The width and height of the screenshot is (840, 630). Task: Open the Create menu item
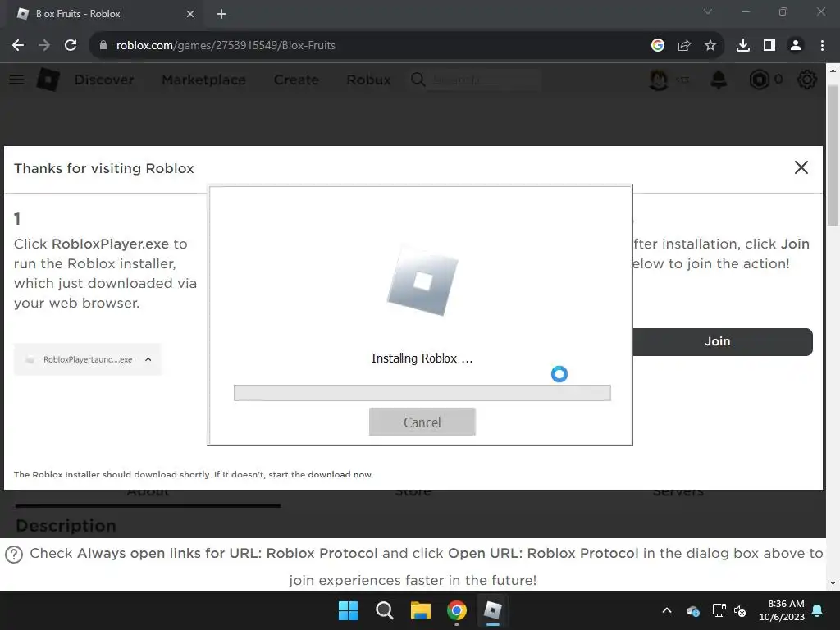pyautogui.click(x=296, y=80)
